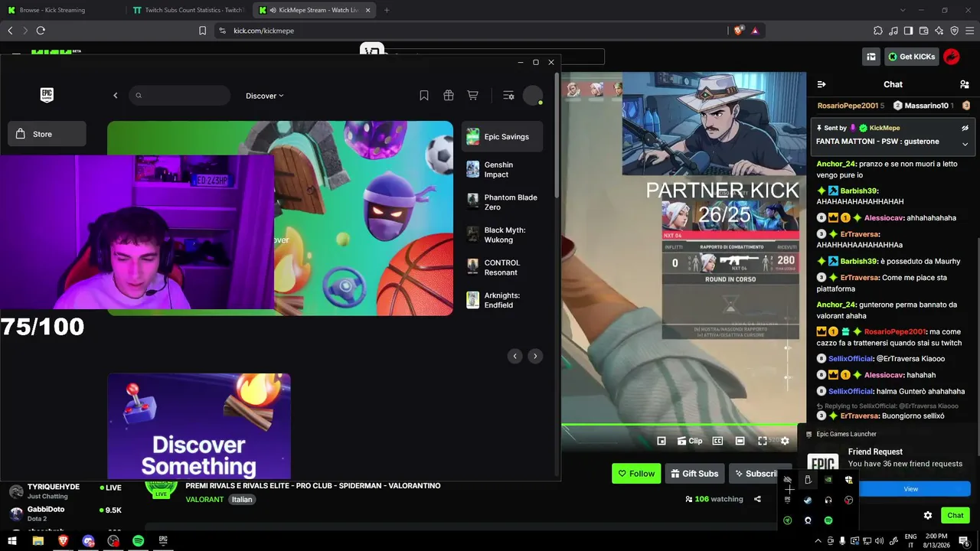The width and height of the screenshot is (980, 551).
Task: Share the KickMepe stream
Action: [757, 499]
